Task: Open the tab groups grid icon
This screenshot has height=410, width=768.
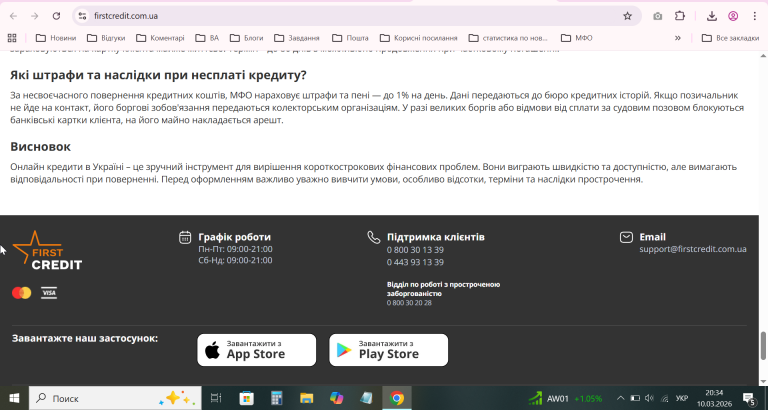Action: pyautogui.click(x=12, y=38)
